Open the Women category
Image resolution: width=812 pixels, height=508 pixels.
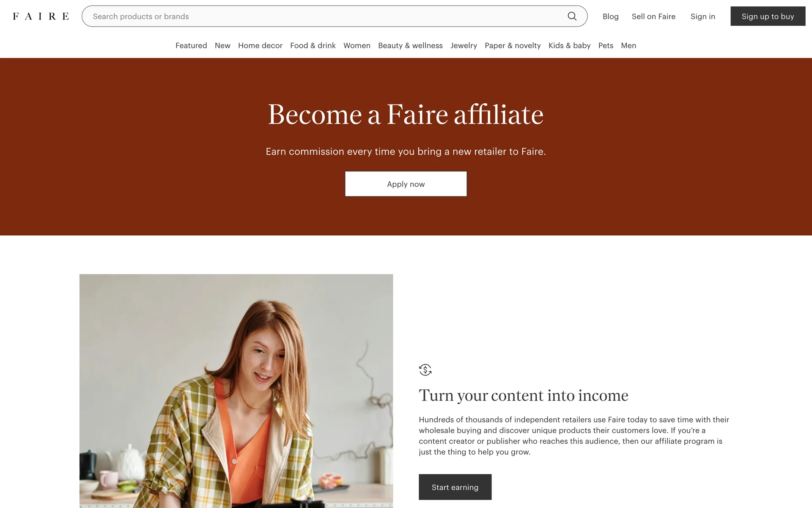pos(357,45)
